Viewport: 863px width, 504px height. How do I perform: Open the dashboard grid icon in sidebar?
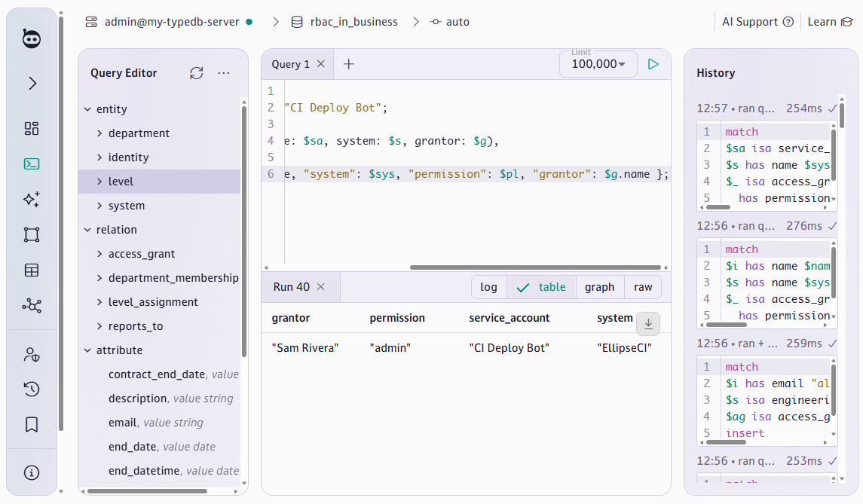point(32,128)
